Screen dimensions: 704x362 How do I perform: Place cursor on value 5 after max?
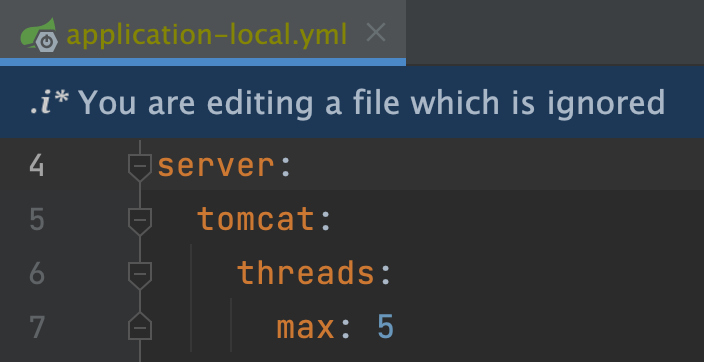(385, 327)
